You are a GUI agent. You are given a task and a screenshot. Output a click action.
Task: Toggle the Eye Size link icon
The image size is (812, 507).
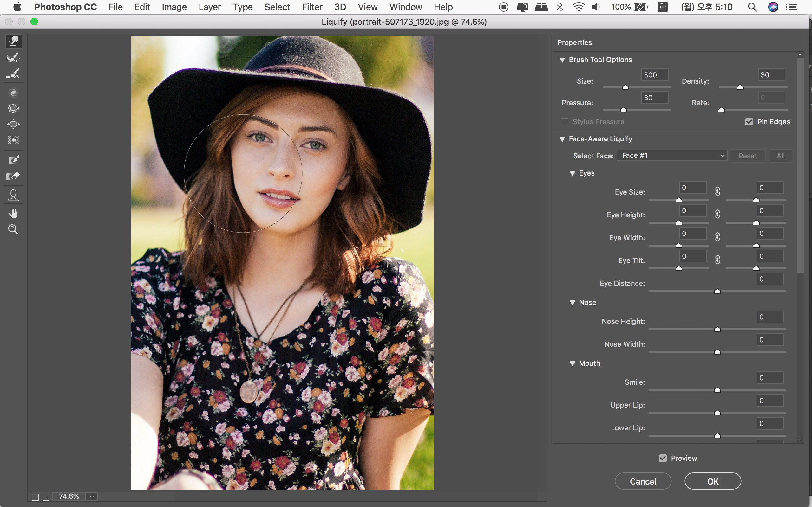click(x=717, y=191)
